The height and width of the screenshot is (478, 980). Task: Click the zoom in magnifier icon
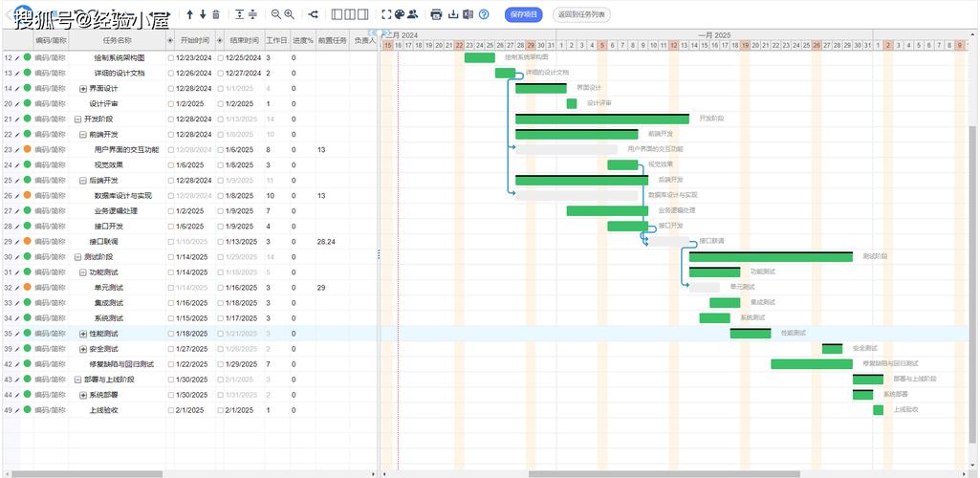pyautogui.click(x=289, y=14)
